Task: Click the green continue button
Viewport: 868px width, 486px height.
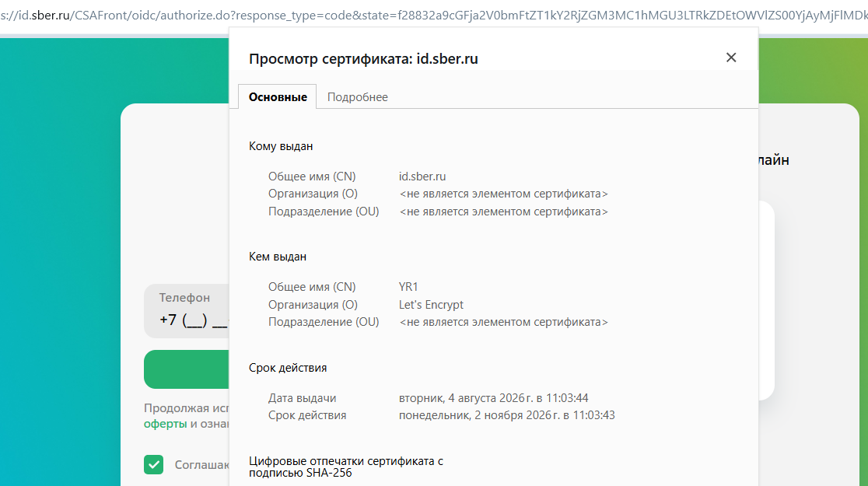Action: point(187,369)
